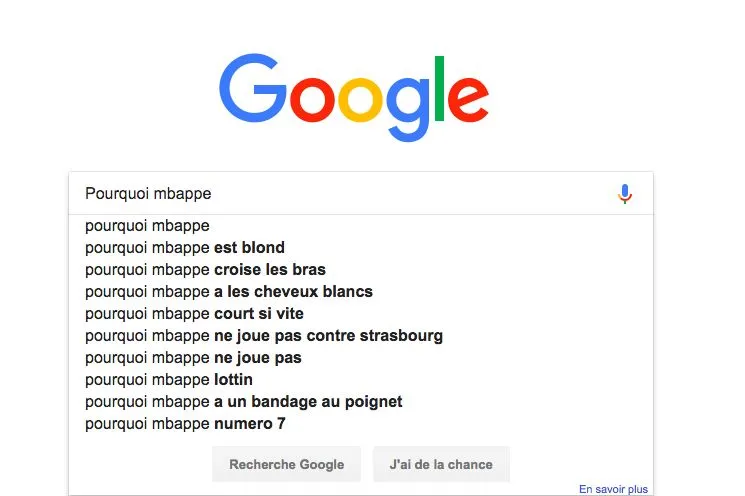Pick the 'a un bandage au poignet' suggestion
This screenshot has width=745, height=496.
click(x=243, y=402)
